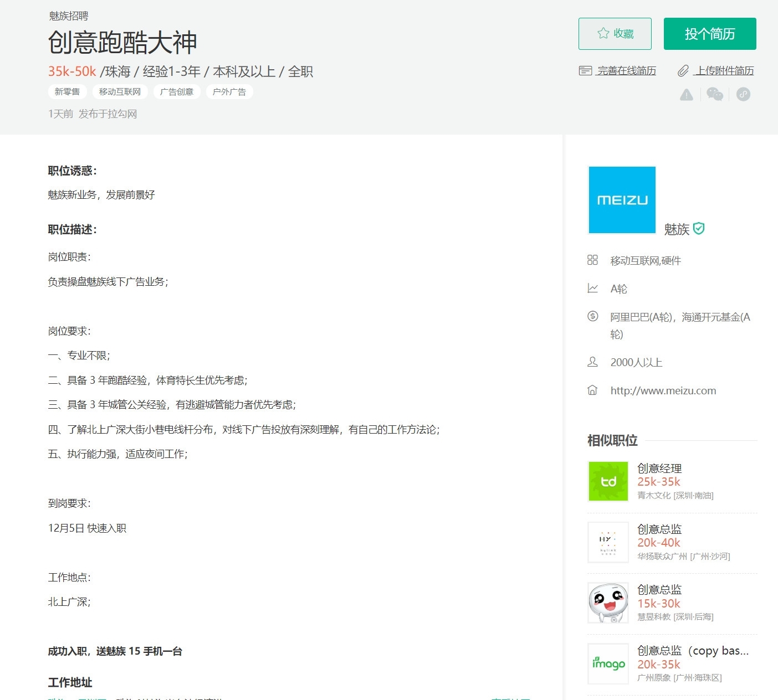
Task: Open the 创意总监 (copy bas... job
Action: click(x=693, y=651)
